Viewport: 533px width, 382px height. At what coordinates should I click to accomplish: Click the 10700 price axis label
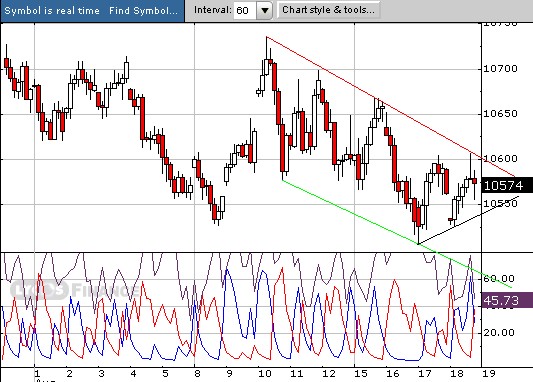(500, 69)
